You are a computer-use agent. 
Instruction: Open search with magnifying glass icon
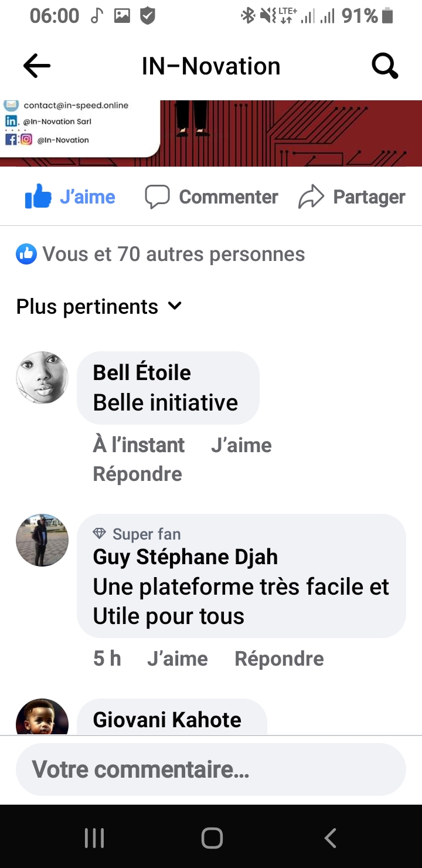[385, 66]
